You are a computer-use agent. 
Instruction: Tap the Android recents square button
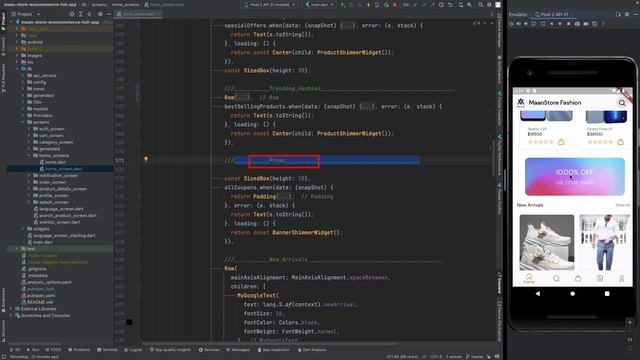(x=607, y=293)
